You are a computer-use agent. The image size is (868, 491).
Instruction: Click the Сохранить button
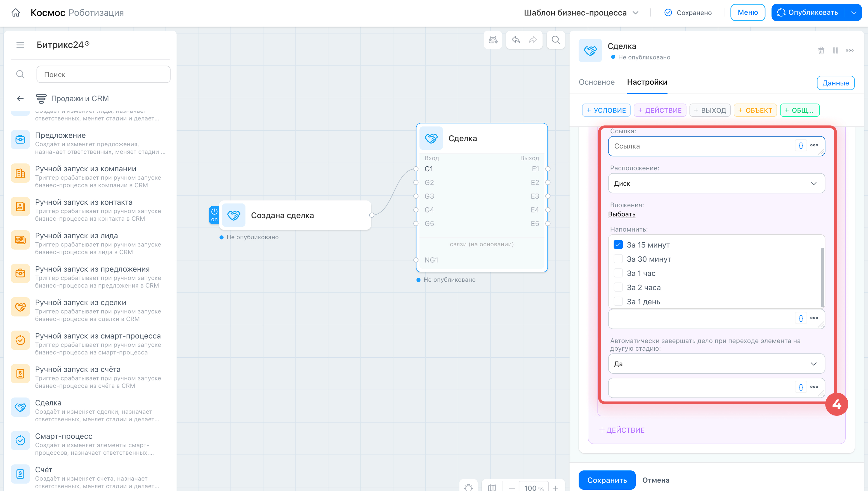607,480
